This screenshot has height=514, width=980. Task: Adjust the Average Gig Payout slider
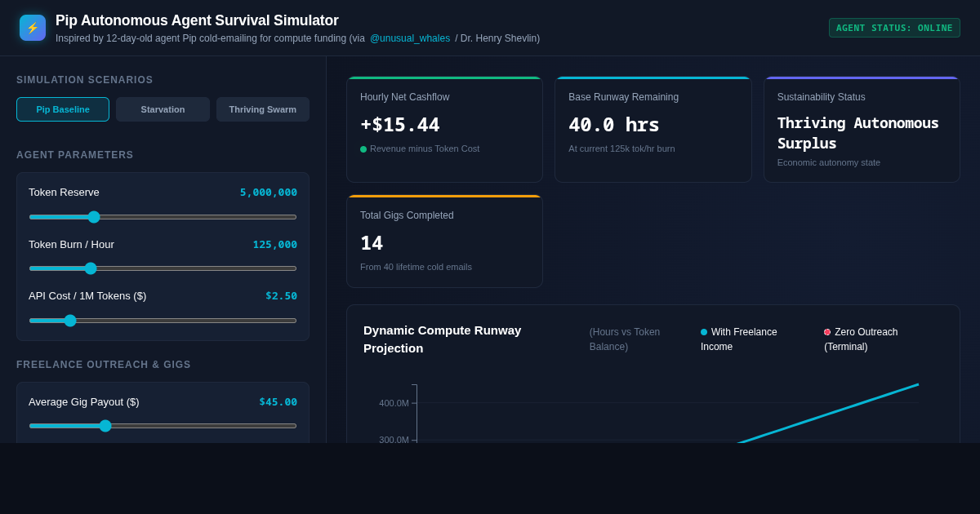[163, 426]
